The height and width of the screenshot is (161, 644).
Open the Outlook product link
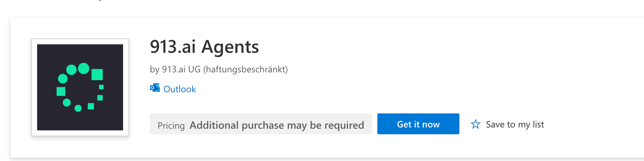(179, 89)
